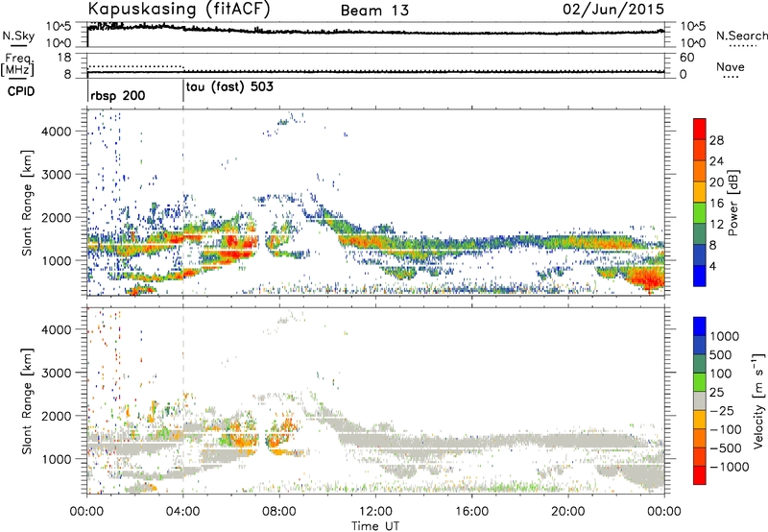Click the "4" Power colorbar label

(x=712, y=266)
